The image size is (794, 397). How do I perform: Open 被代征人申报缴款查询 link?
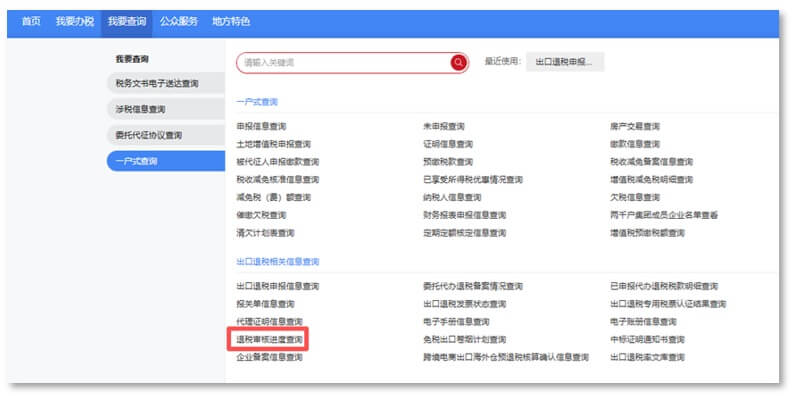[x=277, y=162]
